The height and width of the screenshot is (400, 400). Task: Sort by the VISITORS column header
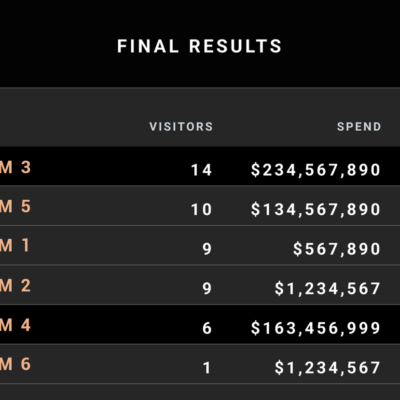[181, 127]
